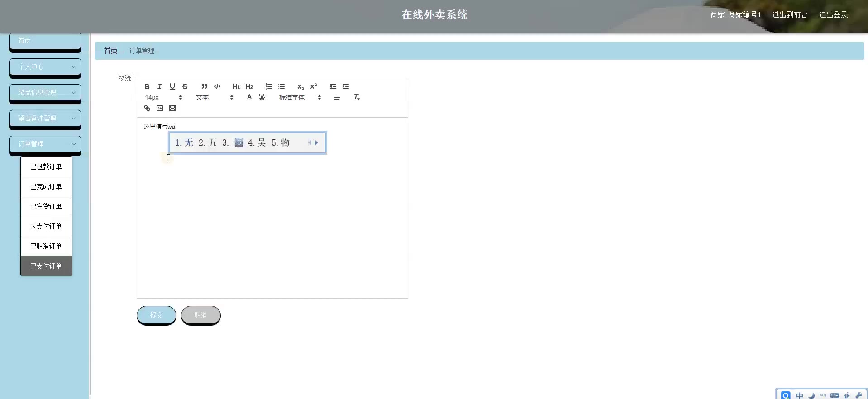
Task: Open the text alignment options
Action: pyautogui.click(x=337, y=97)
